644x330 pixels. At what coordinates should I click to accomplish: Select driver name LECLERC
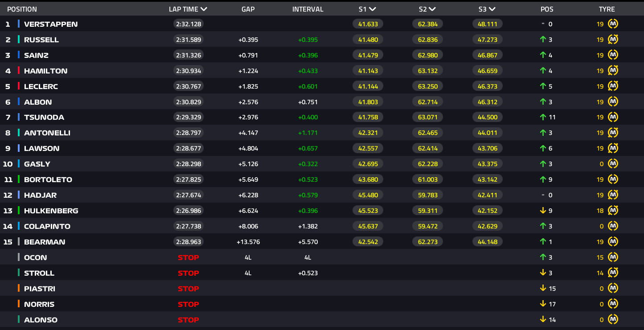click(41, 86)
